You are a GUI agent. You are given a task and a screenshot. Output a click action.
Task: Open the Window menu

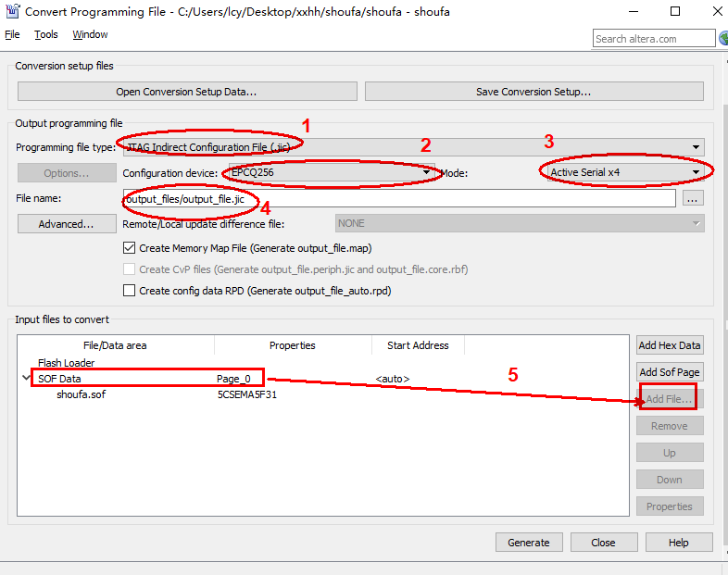click(x=90, y=34)
